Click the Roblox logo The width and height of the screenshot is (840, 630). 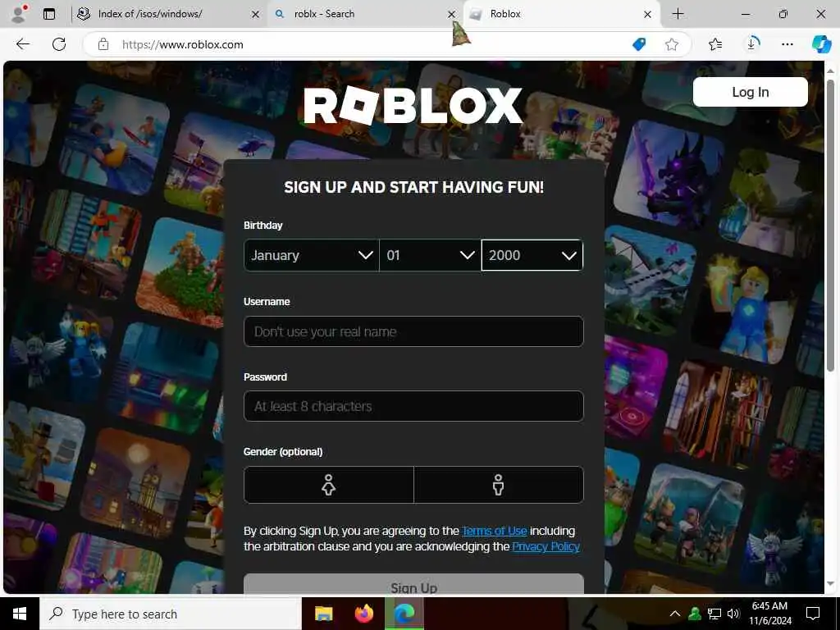tap(413, 105)
